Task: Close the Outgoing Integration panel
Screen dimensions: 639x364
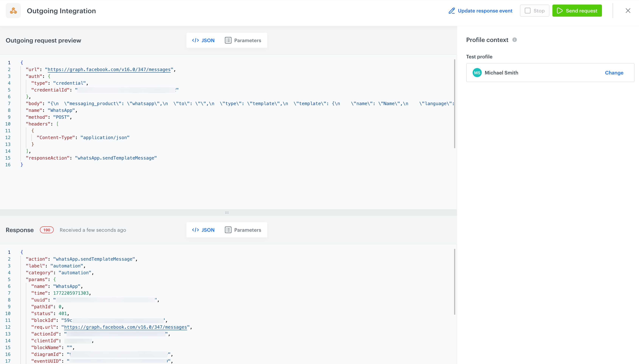Action: (628, 11)
